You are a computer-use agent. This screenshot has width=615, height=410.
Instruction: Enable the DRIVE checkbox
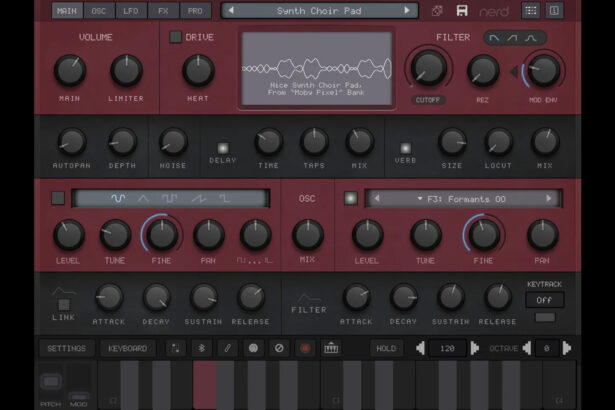click(x=175, y=37)
